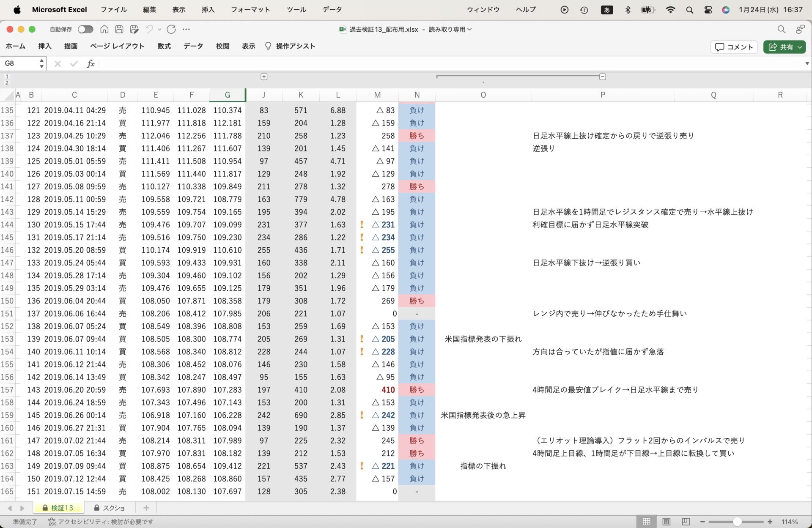
Task: Click the Undo arrow icon
Action: (149, 29)
